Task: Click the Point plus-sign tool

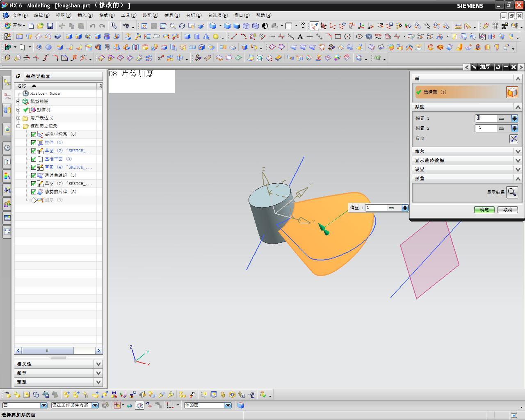Action: tap(310, 37)
